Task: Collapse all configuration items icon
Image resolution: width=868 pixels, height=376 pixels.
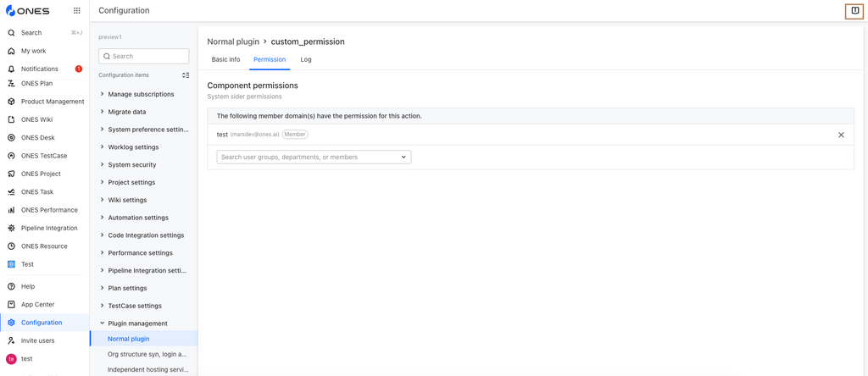Action: point(186,75)
